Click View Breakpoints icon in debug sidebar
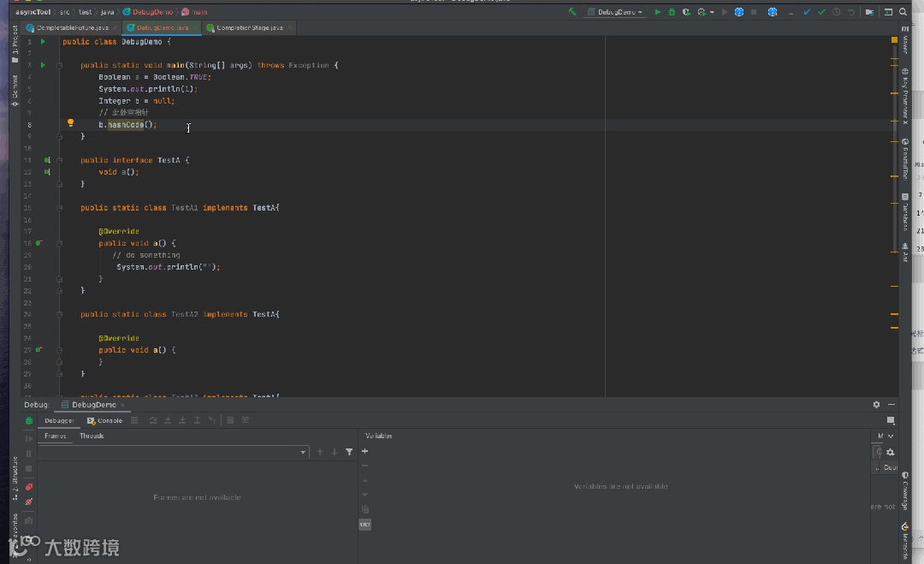The height and width of the screenshot is (564, 924). pos(29,487)
